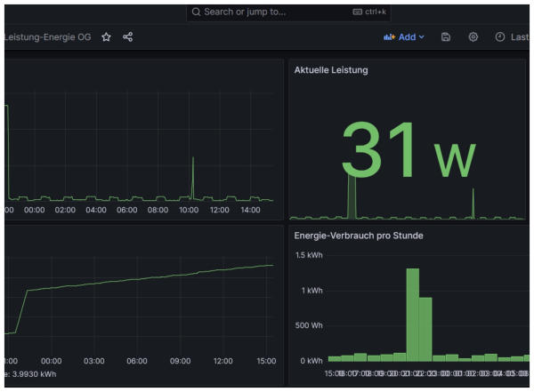Open the Aktuelle Leistung panel title menu
This screenshot has height=392, width=534.
pyautogui.click(x=331, y=69)
